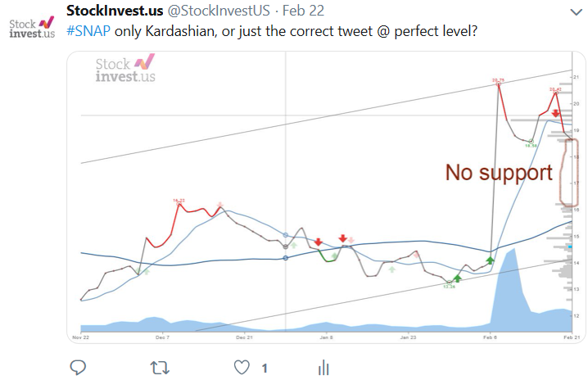Screen dimensions: 588x380
Task: Expand the tweet options chevron menu
Action: (576, 12)
